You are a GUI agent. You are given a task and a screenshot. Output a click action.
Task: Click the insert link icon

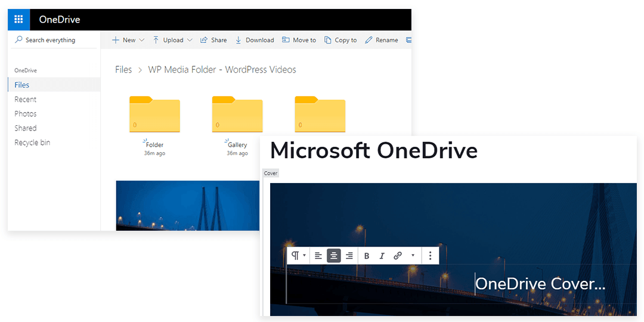398,256
